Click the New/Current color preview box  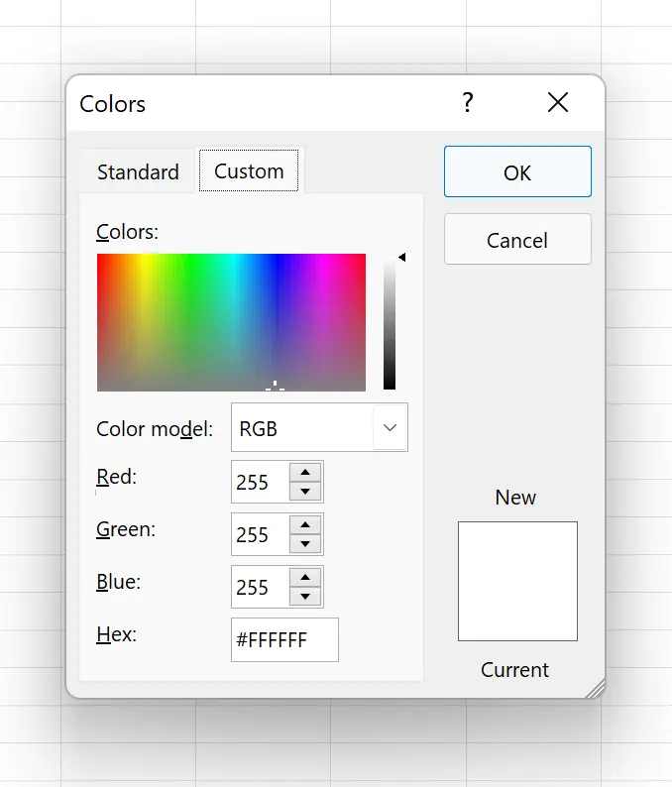coord(517,581)
